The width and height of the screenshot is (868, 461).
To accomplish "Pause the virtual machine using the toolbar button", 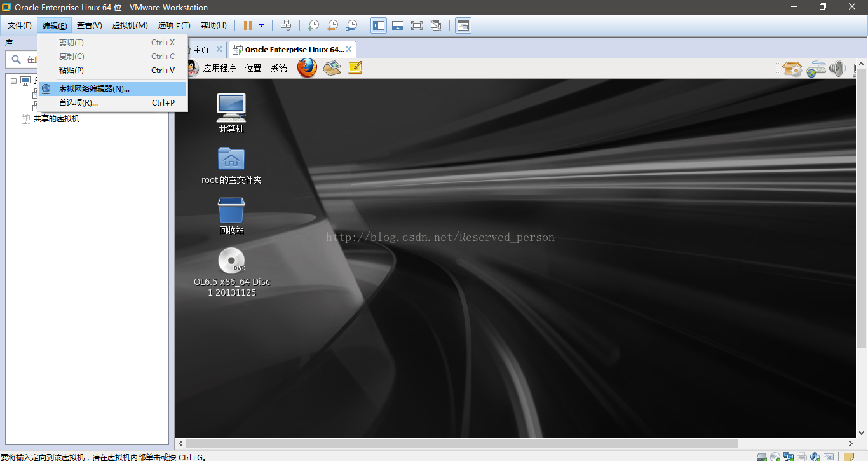I will 248,25.
